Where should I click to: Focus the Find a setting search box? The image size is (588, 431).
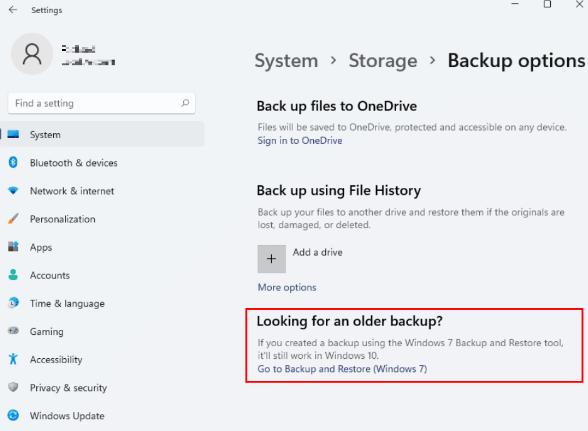pos(102,103)
